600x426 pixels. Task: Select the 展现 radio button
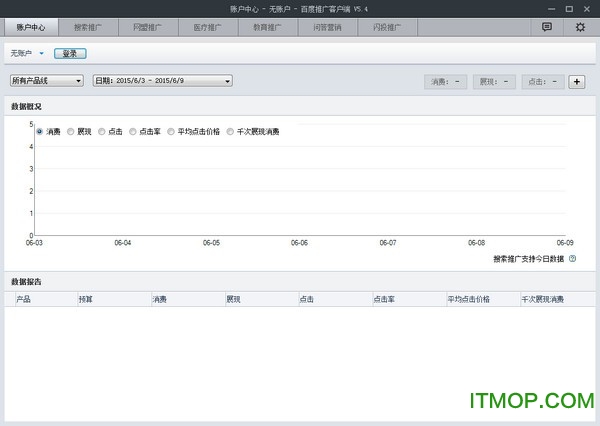coord(72,131)
